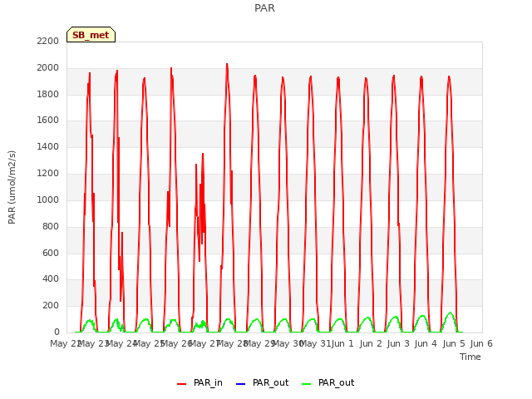Screen dimensions: 532x399
Task: Click the Jun 6 x-axis label
Action: click(481, 343)
